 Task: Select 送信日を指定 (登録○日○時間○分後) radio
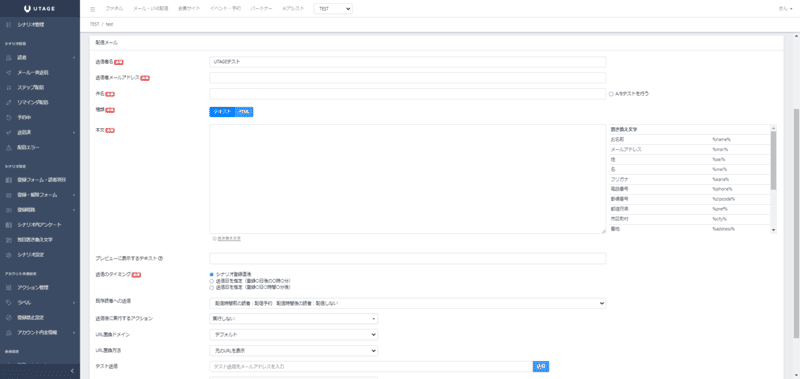[x=212, y=287]
